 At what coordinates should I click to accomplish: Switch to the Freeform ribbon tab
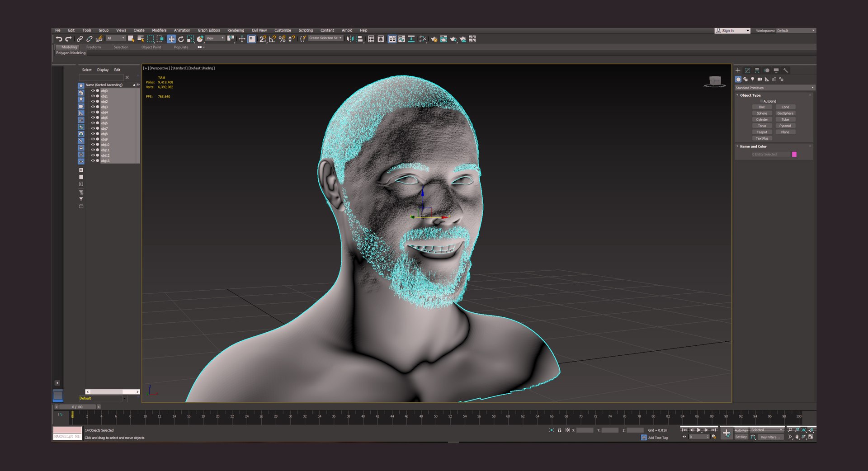(x=94, y=47)
